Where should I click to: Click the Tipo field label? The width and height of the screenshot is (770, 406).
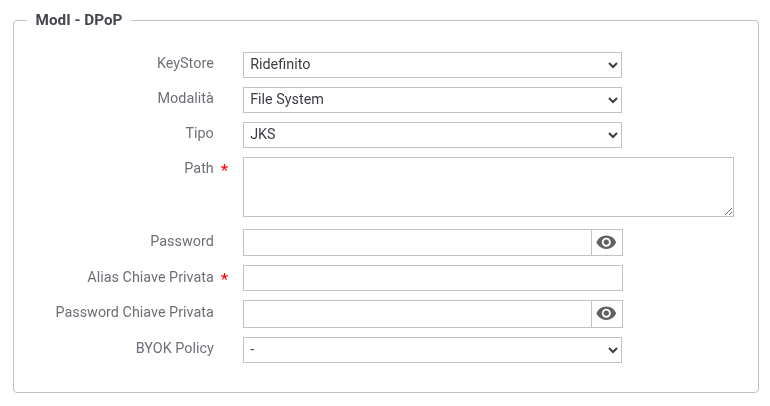click(199, 134)
